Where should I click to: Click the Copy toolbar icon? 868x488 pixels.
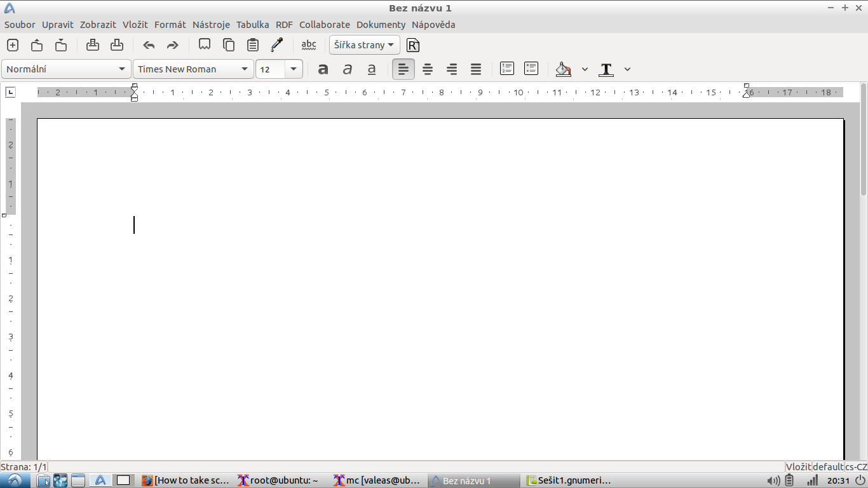229,45
